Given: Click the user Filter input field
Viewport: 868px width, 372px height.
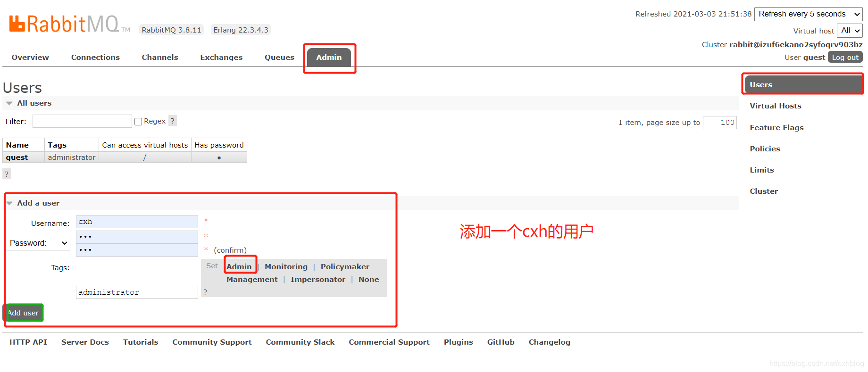Looking at the screenshot, I should tap(82, 121).
